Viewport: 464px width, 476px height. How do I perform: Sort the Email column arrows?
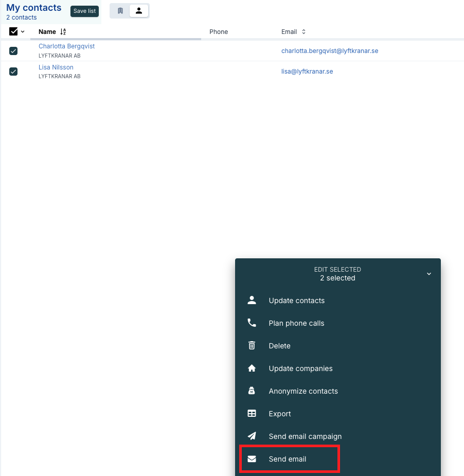click(304, 31)
